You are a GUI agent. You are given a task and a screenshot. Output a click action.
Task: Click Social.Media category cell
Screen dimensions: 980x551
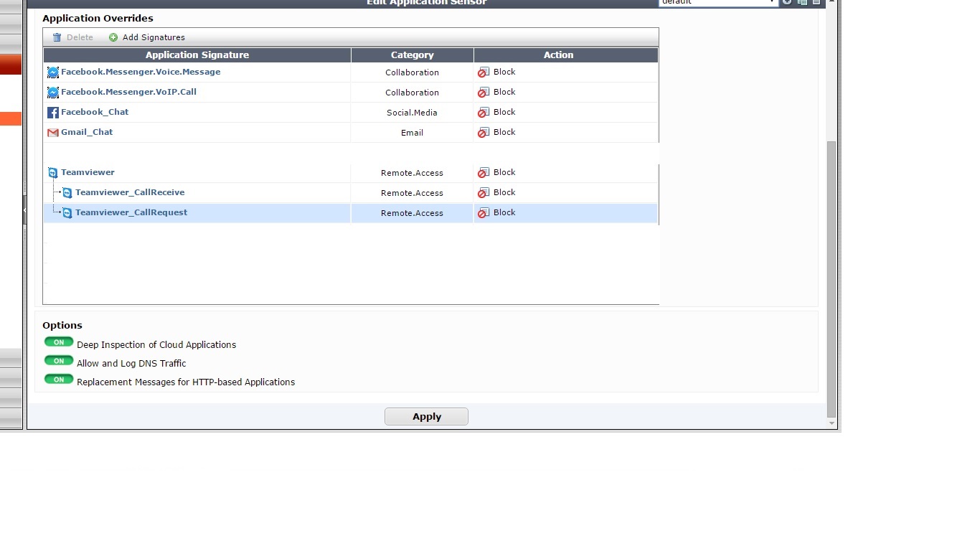pyautogui.click(x=412, y=113)
